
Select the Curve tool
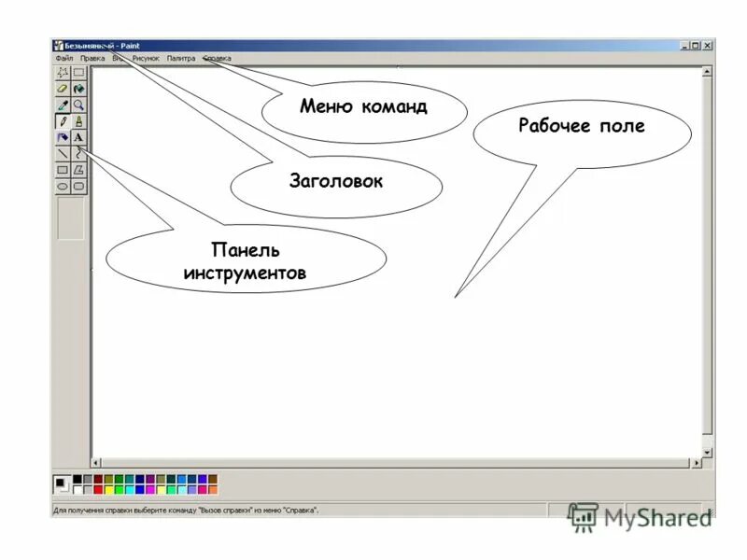(78, 153)
